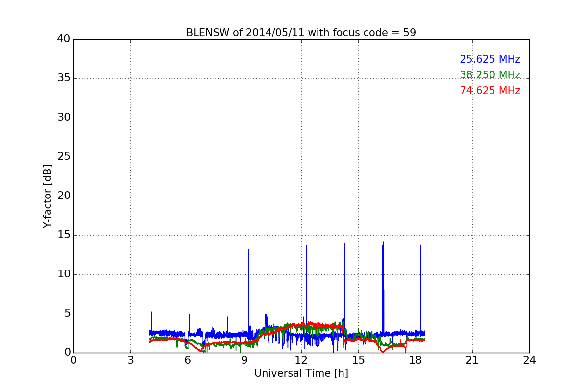Viewport: 588px width, 392px height.
Task: Select the red 74.625 MHz legend label
Action: click(490, 91)
